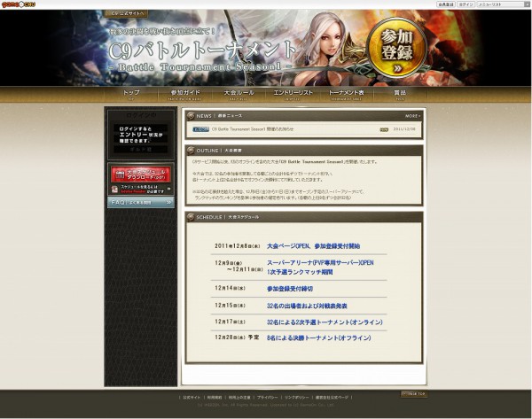The height and width of the screenshot is (419, 532).
Task: Open the トップ navigation tab
Action: click(x=130, y=93)
